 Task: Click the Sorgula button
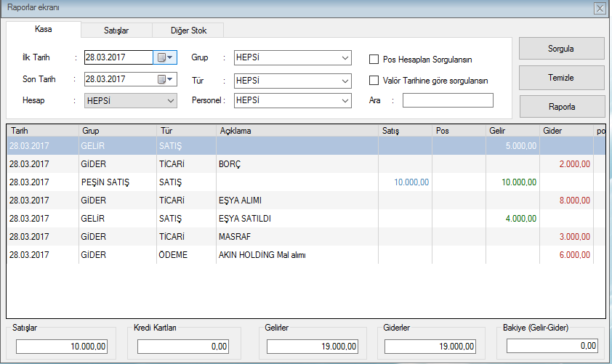pos(561,49)
